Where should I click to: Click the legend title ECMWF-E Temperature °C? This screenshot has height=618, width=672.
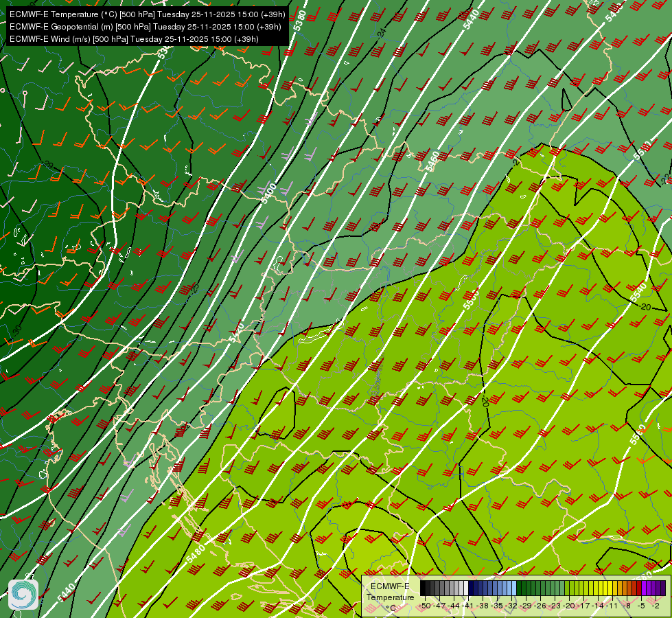click(x=391, y=597)
